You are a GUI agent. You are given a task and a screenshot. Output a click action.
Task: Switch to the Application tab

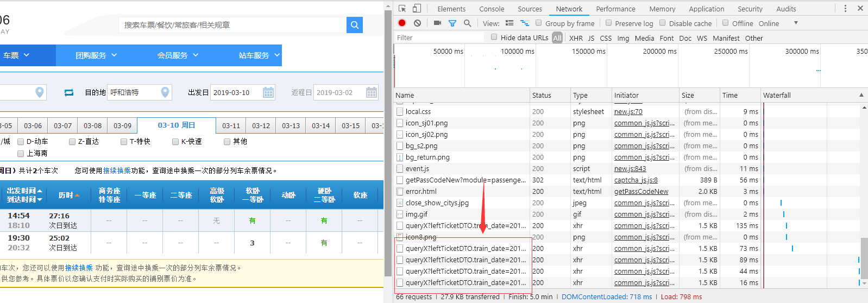(706, 9)
